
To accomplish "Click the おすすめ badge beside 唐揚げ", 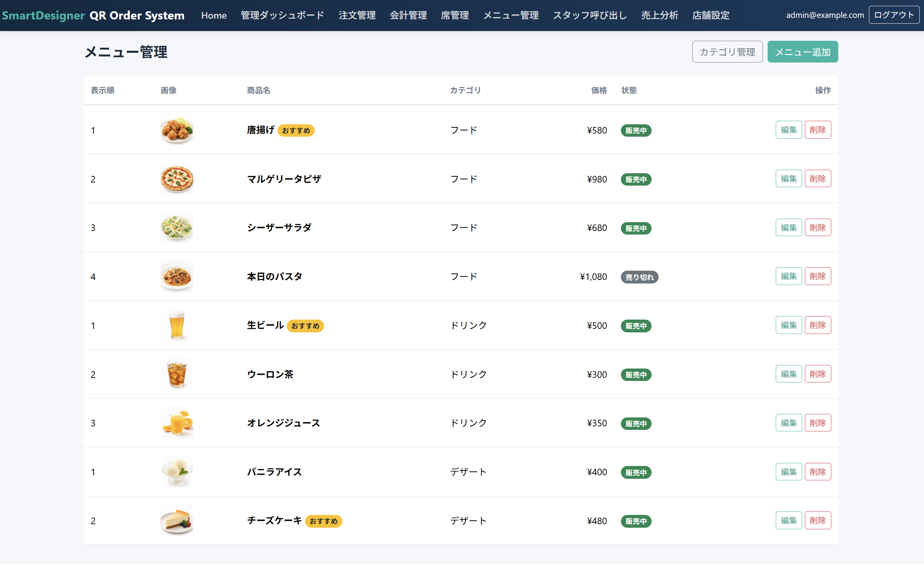I will pyautogui.click(x=296, y=130).
